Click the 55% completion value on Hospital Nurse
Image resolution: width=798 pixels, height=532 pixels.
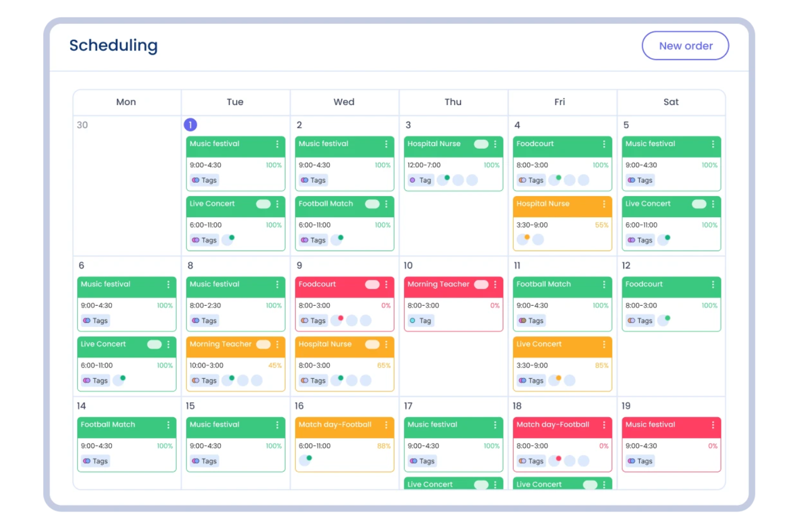(601, 225)
